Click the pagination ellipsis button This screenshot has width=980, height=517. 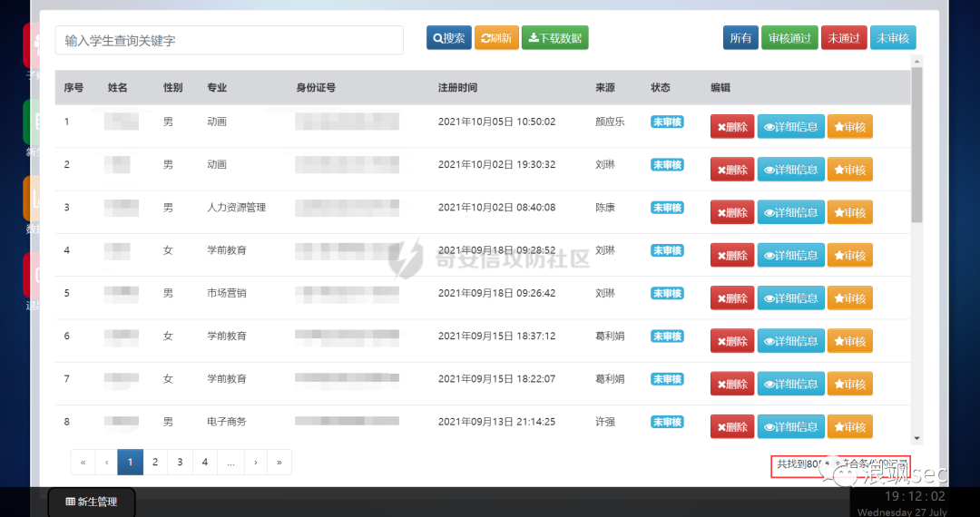point(230,462)
